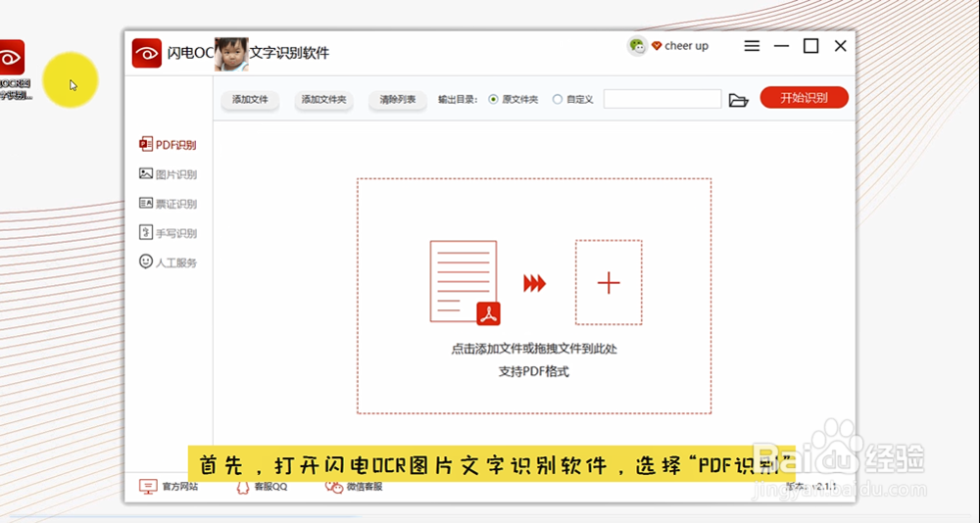Screen dimensions: 980x523
Task: Open 人工服务 tab label
Action: (x=176, y=262)
